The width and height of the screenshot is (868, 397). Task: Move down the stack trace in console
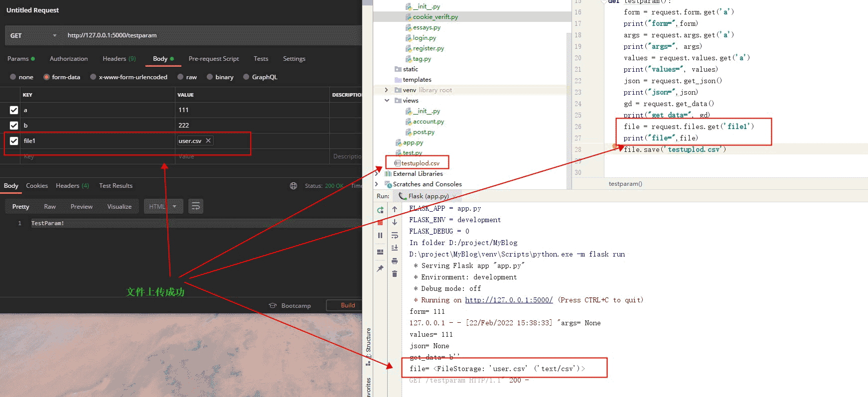click(395, 222)
